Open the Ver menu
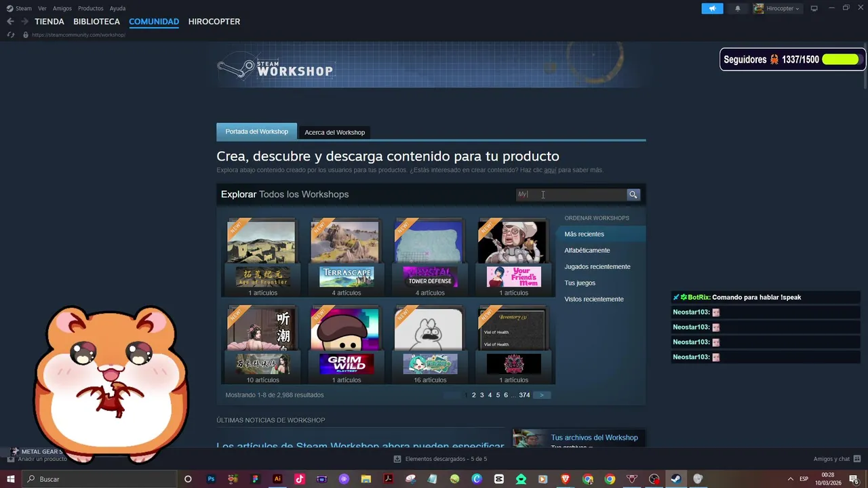The width and height of the screenshot is (868, 488). (x=42, y=8)
